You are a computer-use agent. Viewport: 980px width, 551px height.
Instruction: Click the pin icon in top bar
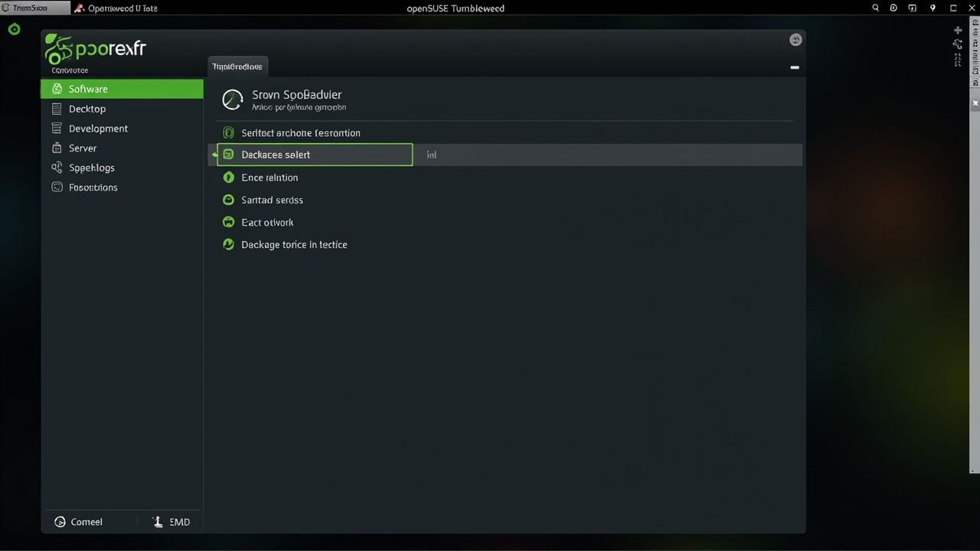(933, 8)
